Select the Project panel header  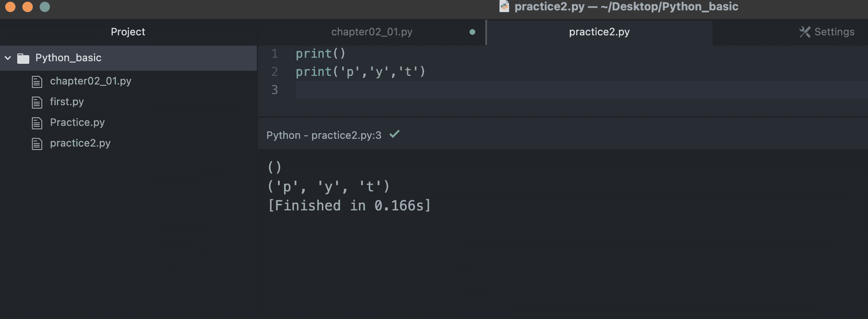point(128,32)
